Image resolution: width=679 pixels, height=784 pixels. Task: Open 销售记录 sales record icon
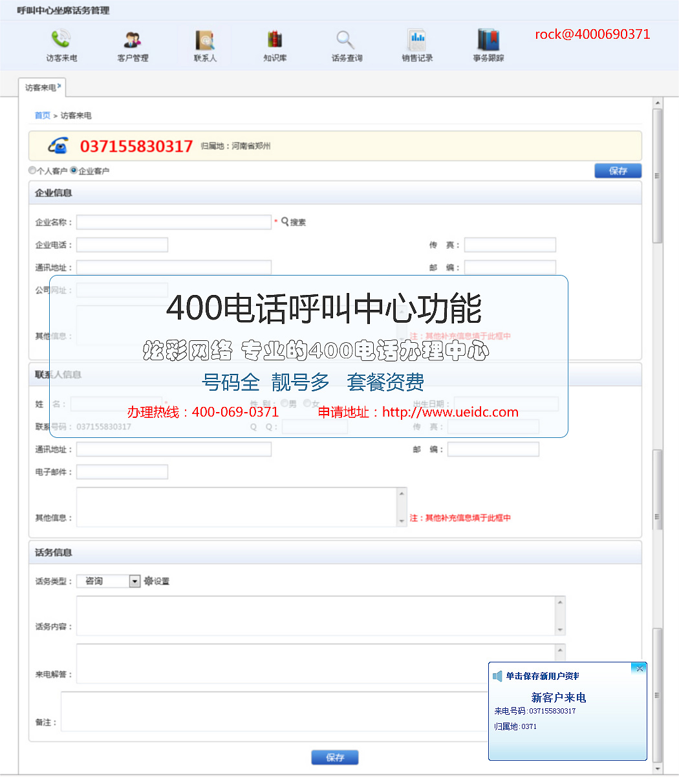coord(417,40)
